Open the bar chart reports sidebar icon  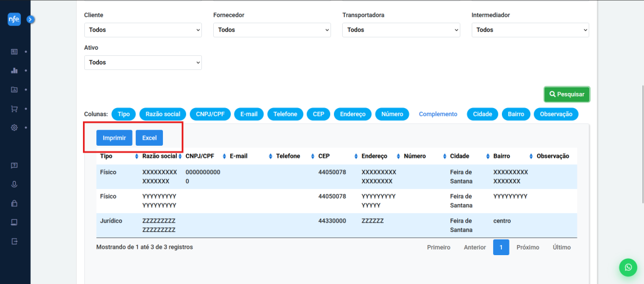click(14, 70)
